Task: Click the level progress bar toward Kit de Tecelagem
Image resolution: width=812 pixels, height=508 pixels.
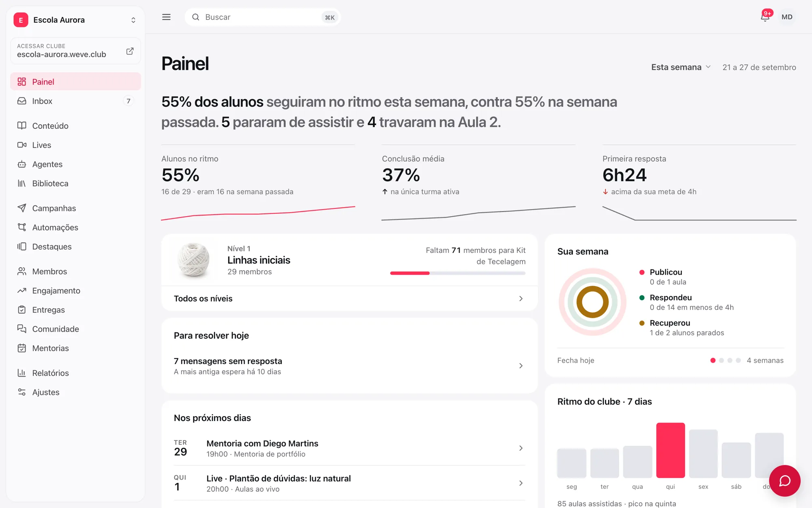Action: [x=458, y=273]
